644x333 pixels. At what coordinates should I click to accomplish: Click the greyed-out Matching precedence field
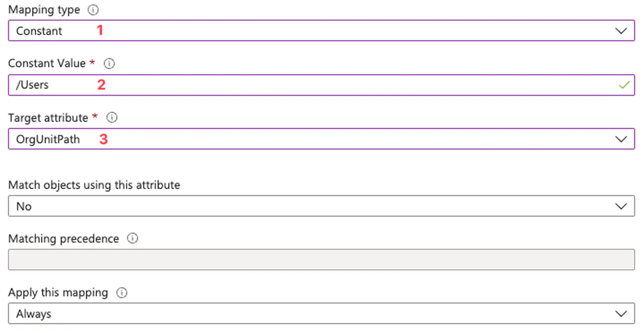pyautogui.click(x=321, y=260)
